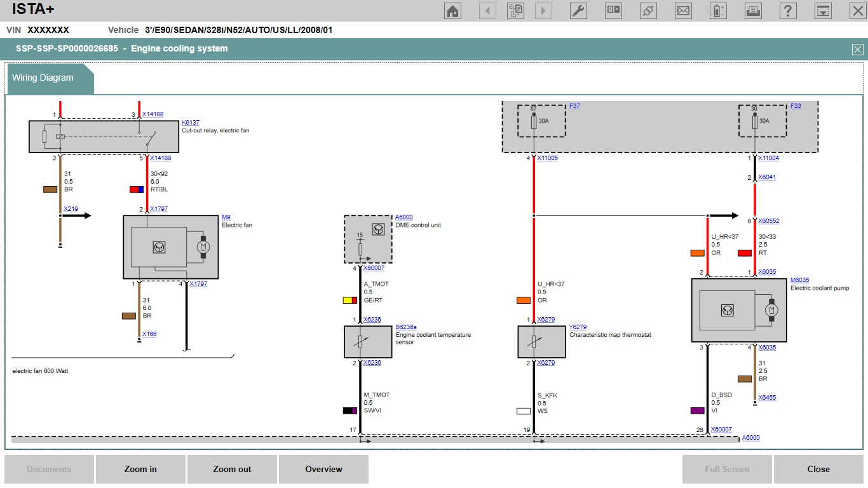
Task: Open the envelope message icon
Action: 683,11
